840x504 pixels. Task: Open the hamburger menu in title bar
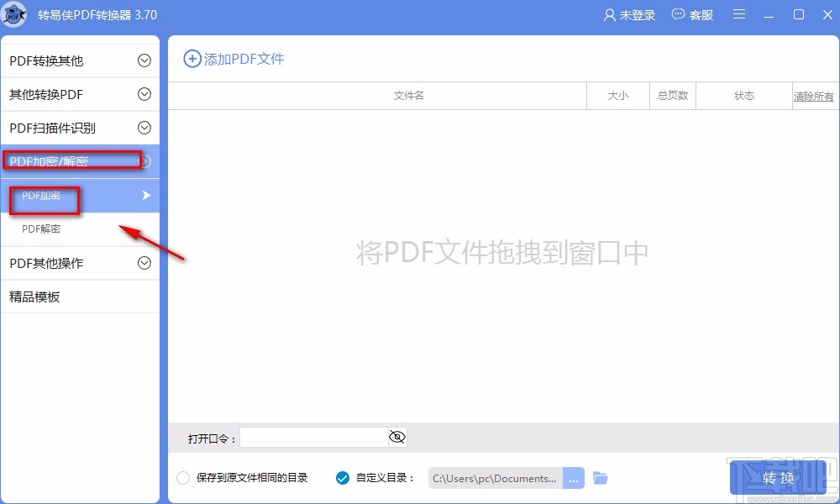[738, 14]
